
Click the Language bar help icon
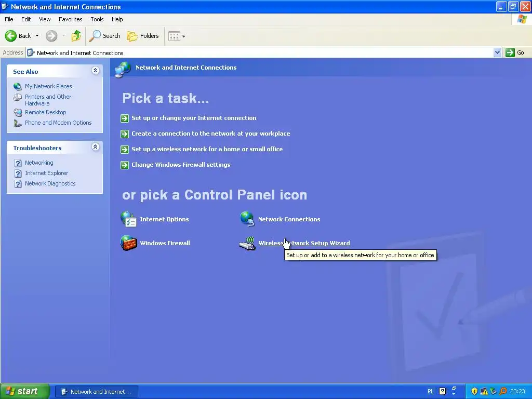click(x=443, y=391)
